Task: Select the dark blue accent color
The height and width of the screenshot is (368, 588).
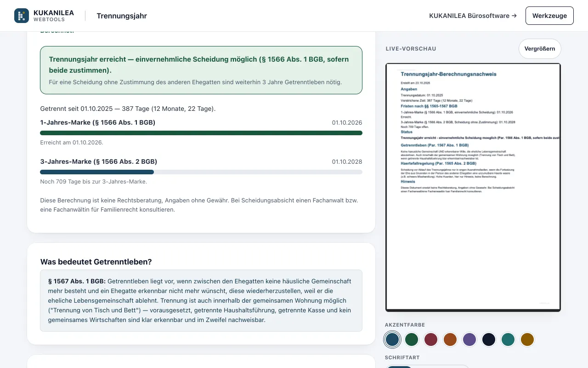Action: [392, 340]
